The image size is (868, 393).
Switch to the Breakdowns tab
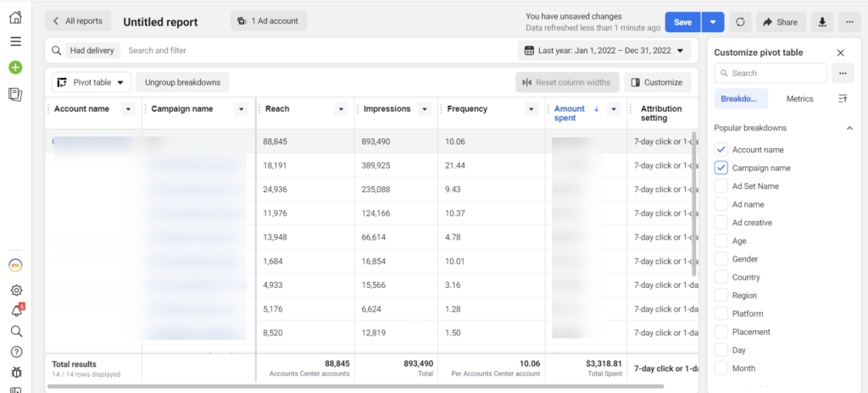(x=741, y=98)
